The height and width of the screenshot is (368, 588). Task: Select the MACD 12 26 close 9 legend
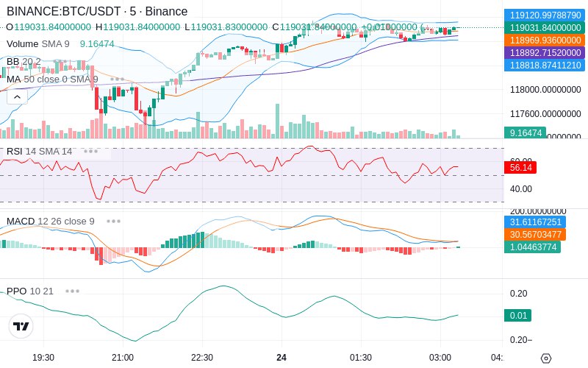coord(50,221)
